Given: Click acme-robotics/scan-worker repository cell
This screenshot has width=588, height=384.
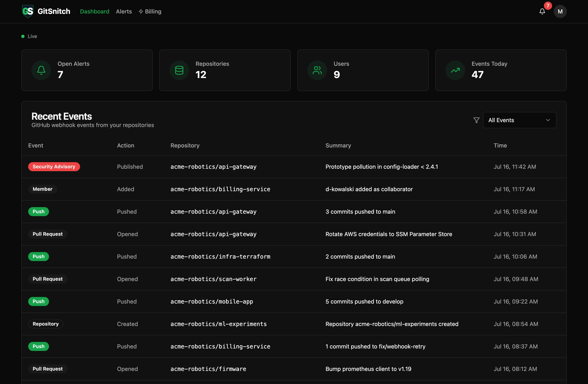Looking at the screenshot, I should [213, 279].
